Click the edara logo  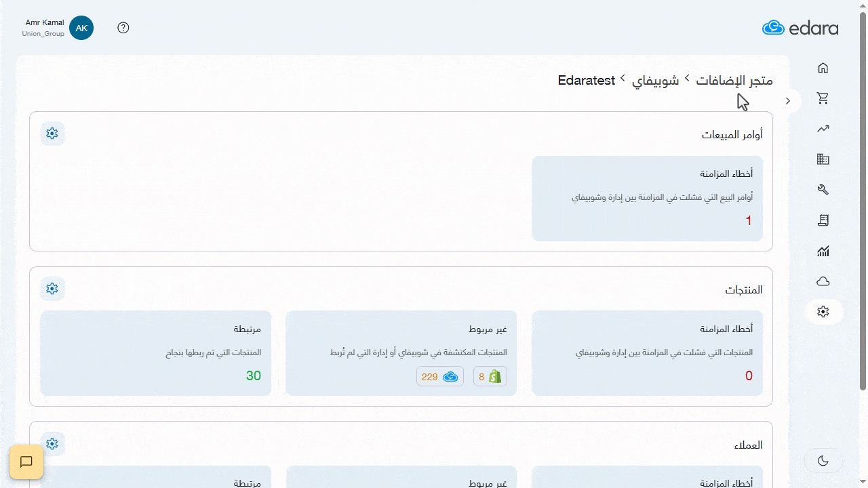click(x=800, y=28)
